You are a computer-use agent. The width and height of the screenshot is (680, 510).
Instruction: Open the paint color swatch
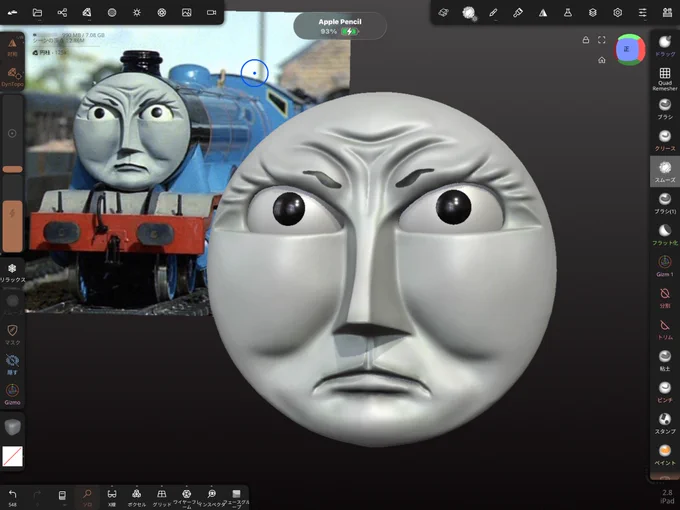click(13, 456)
